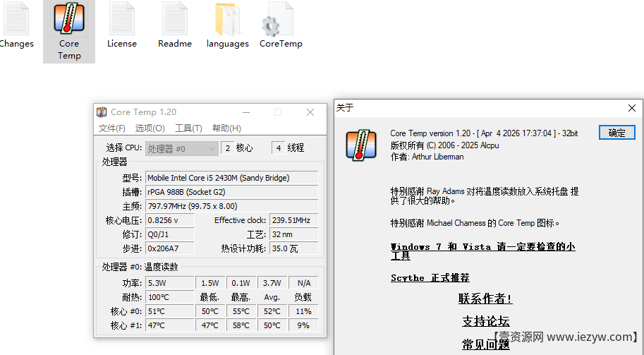Click the N/A power reading
This screenshot has height=355, width=644.
[303, 283]
